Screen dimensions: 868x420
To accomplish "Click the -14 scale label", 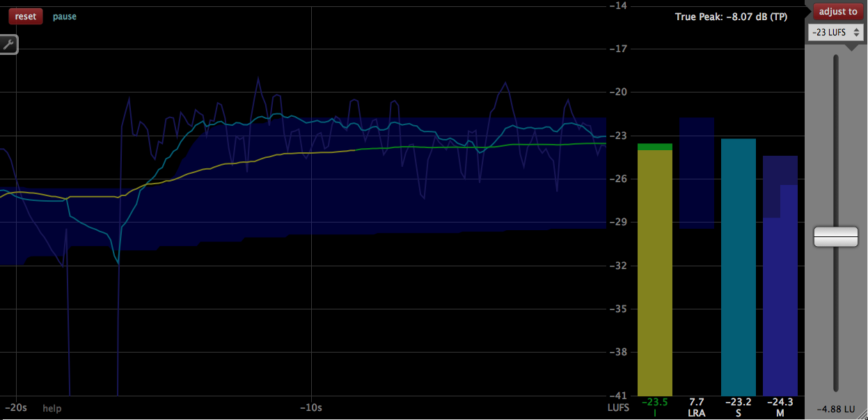I will click(618, 6).
